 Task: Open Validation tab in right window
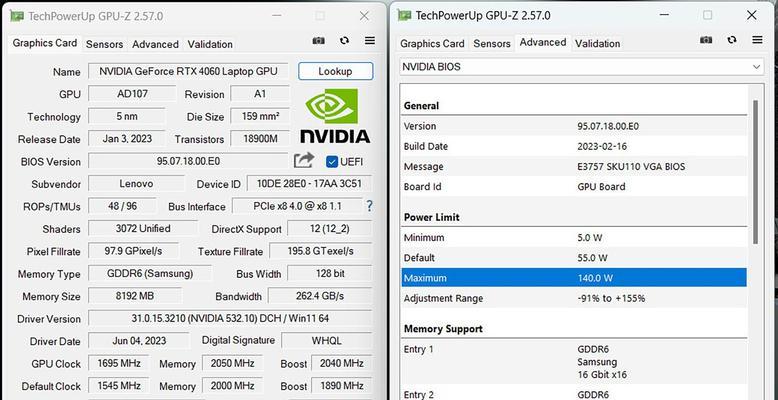click(x=597, y=44)
